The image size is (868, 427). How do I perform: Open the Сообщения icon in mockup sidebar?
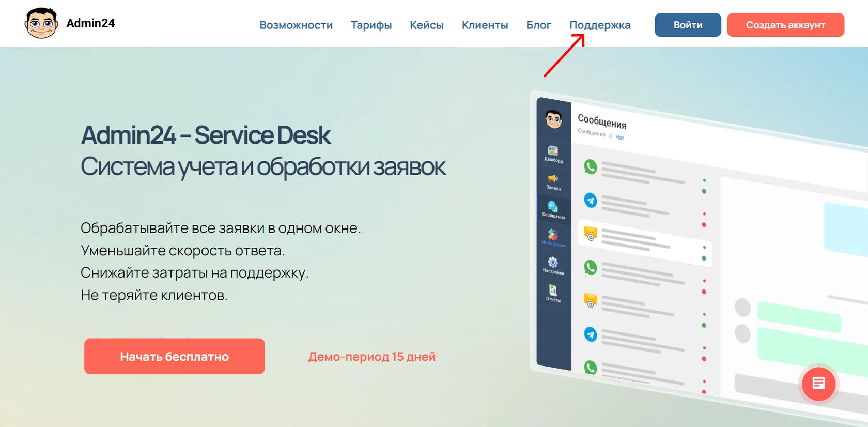pyautogui.click(x=553, y=206)
